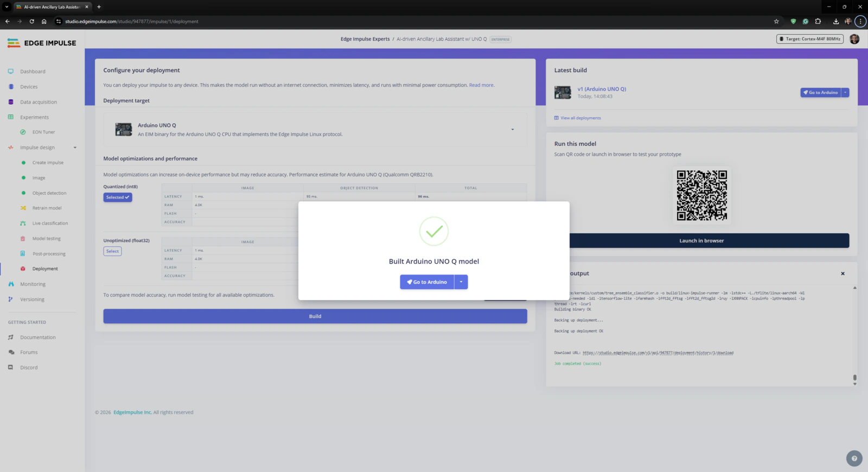Open the Image processing block
Viewport: 868px width, 472px height.
click(x=39, y=178)
